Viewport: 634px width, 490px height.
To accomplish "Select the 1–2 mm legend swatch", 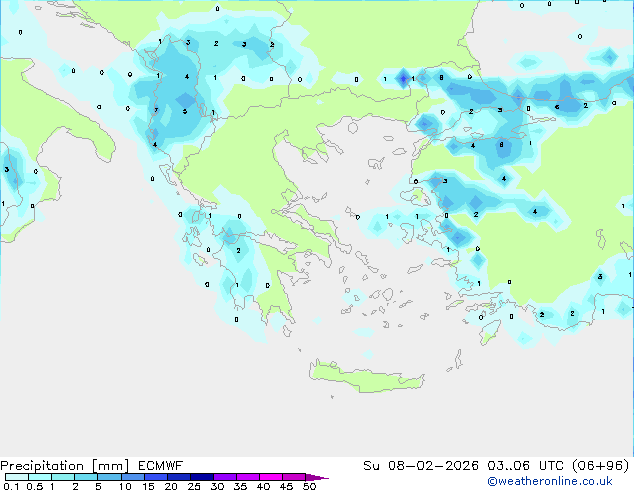I will (x=63, y=477).
